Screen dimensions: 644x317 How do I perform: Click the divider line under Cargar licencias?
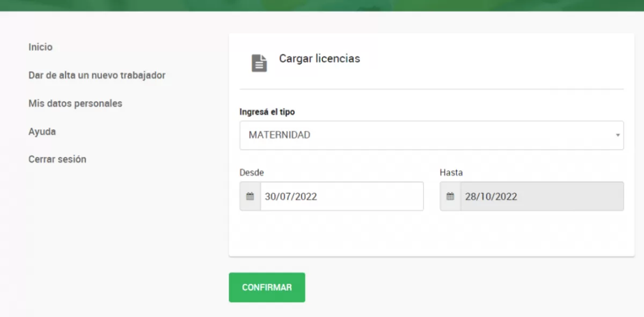431,89
